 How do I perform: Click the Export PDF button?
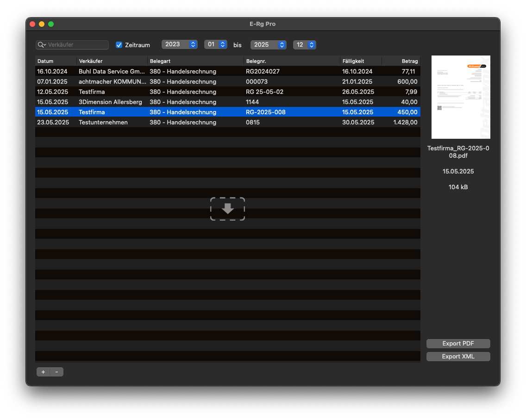[x=458, y=344]
